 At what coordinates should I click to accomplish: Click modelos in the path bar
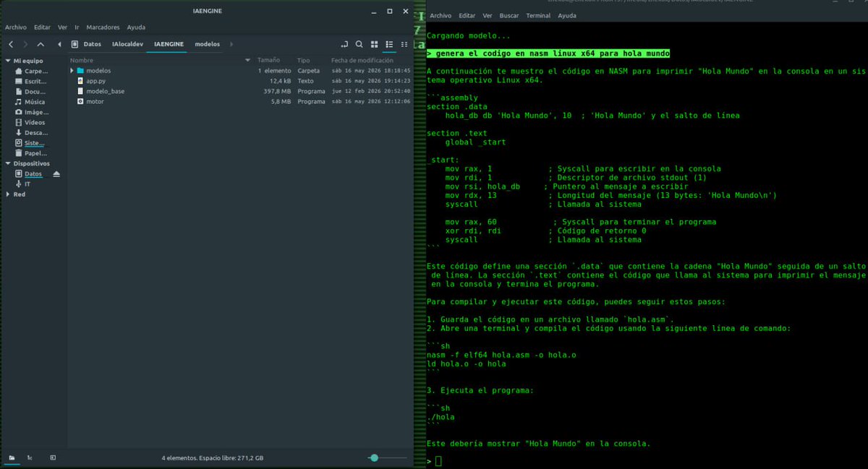pyautogui.click(x=208, y=44)
